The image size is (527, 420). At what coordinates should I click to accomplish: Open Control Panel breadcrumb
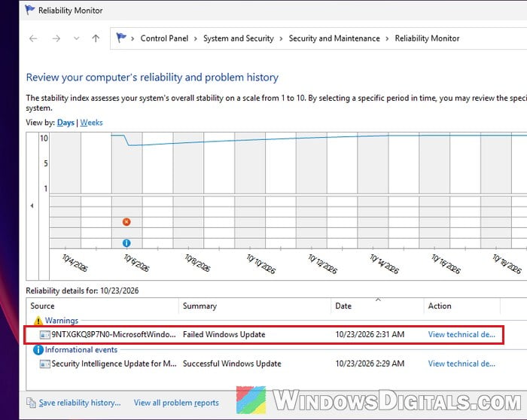pyautogui.click(x=164, y=38)
